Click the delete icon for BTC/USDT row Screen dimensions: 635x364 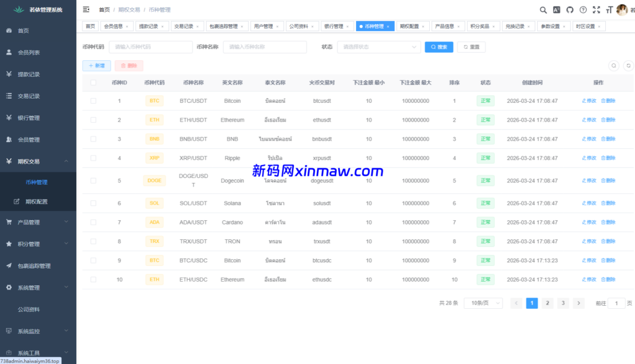coord(608,101)
